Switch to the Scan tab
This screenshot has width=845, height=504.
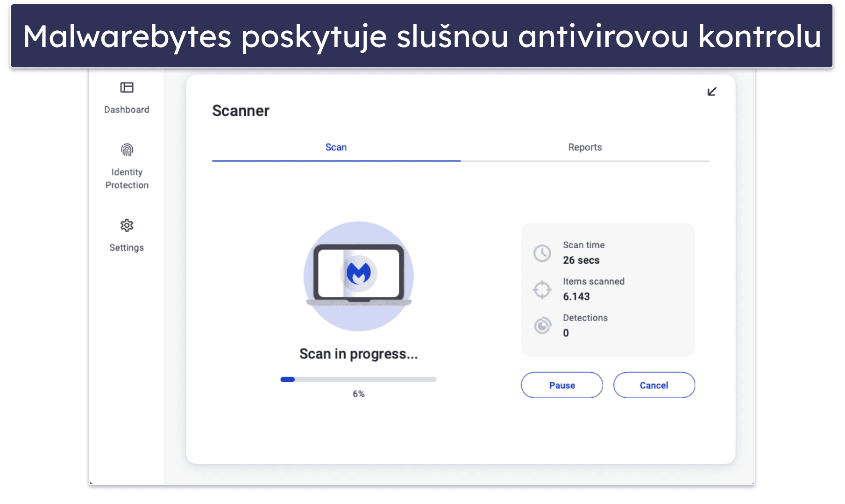tap(336, 147)
